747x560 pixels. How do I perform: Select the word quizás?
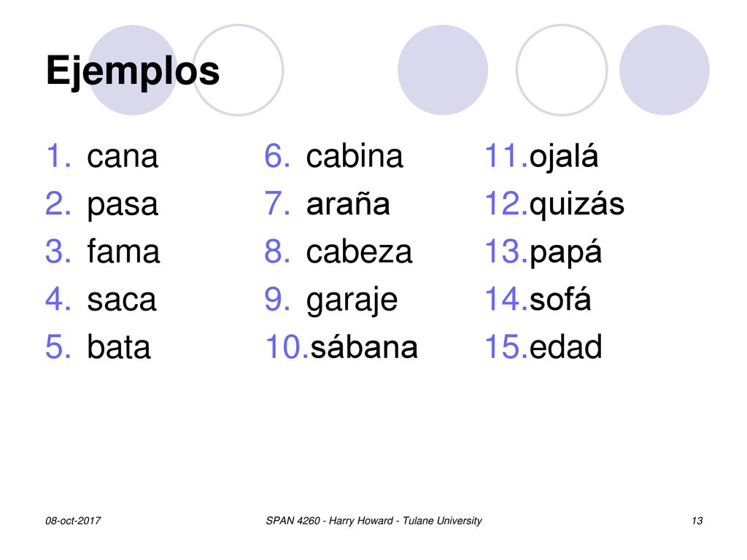576,205
